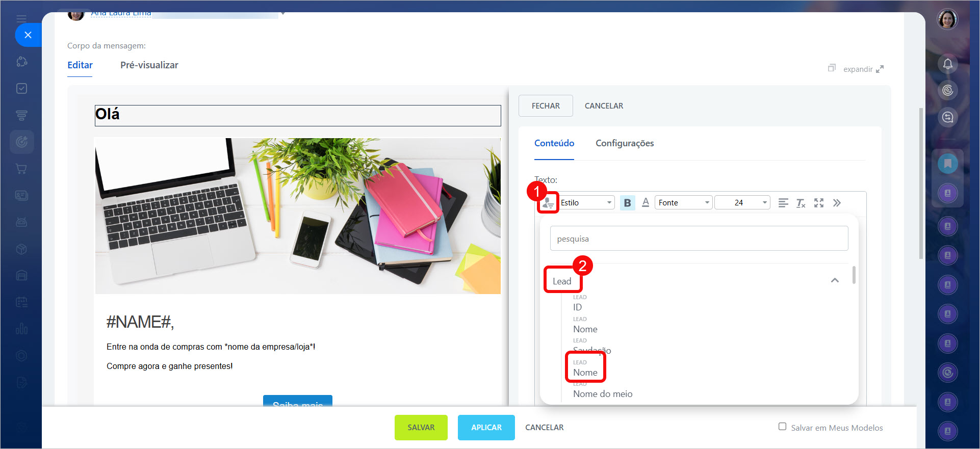
Task: Insert the Lead Nome field above Nome do meio
Action: tap(585, 373)
